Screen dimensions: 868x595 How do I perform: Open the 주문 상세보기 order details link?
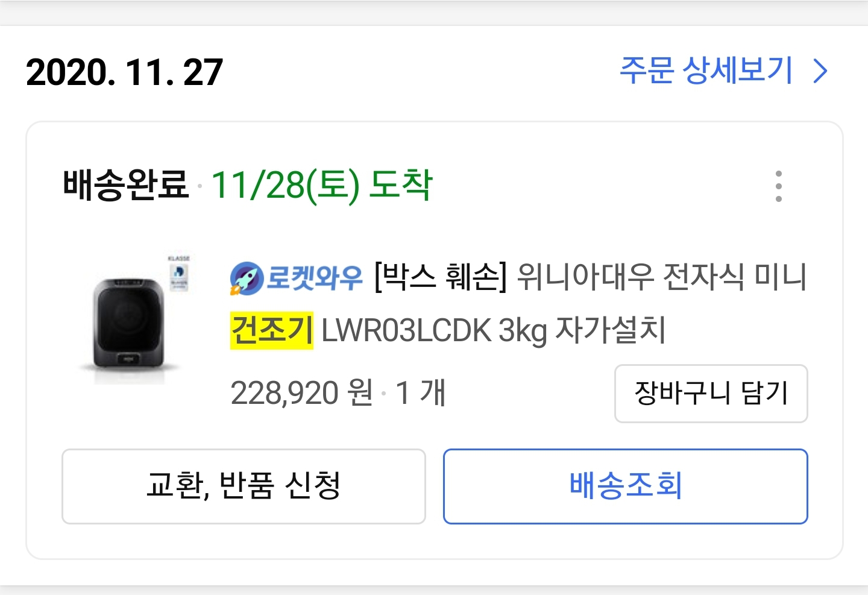(723, 71)
